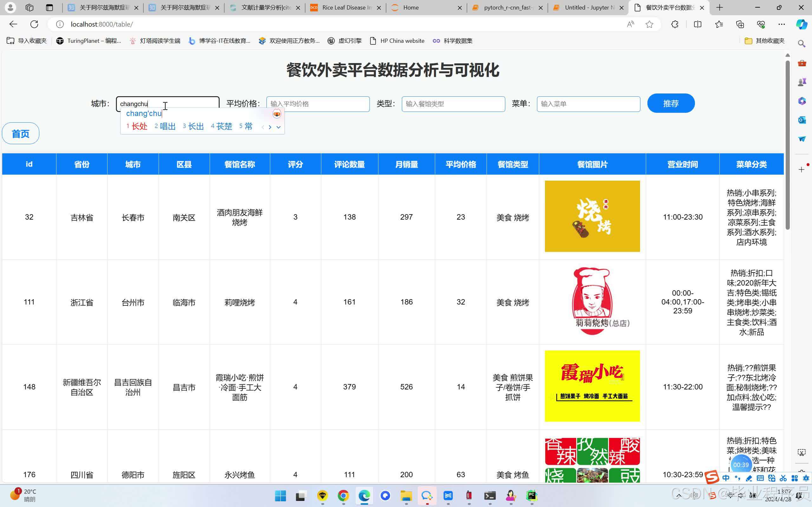Viewport: 812px width, 507px height.
Task: Expand the IME candidate list chevron
Action: (278, 127)
